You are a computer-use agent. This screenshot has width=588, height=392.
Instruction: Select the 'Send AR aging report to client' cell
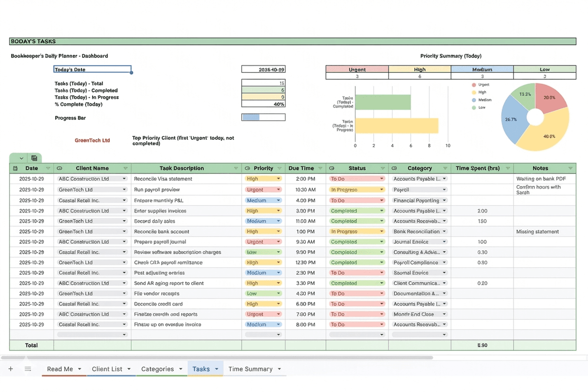coord(186,283)
